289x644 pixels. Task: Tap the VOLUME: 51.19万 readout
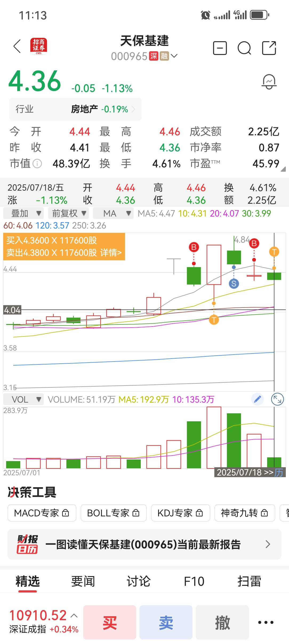point(81,399)
